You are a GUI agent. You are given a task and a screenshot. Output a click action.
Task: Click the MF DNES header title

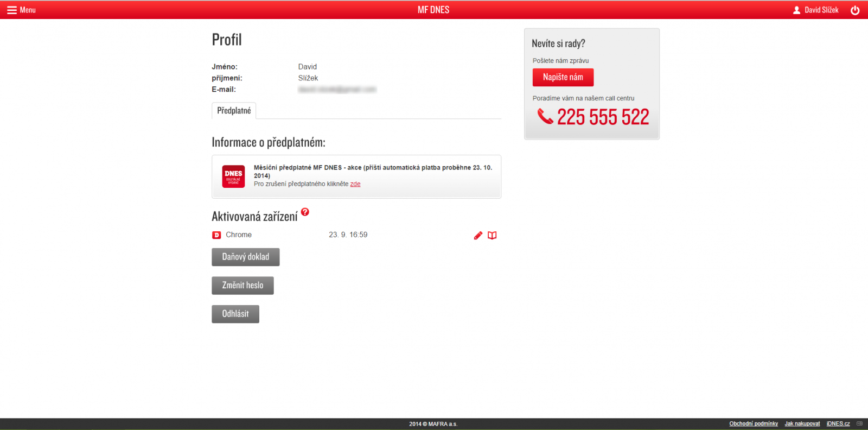(x=433, y=10)
